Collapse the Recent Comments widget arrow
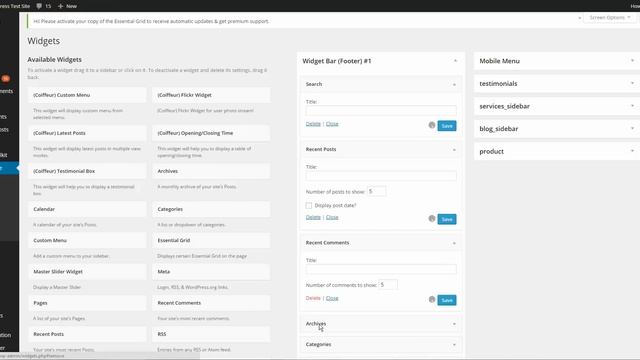 tap(454, 243)
